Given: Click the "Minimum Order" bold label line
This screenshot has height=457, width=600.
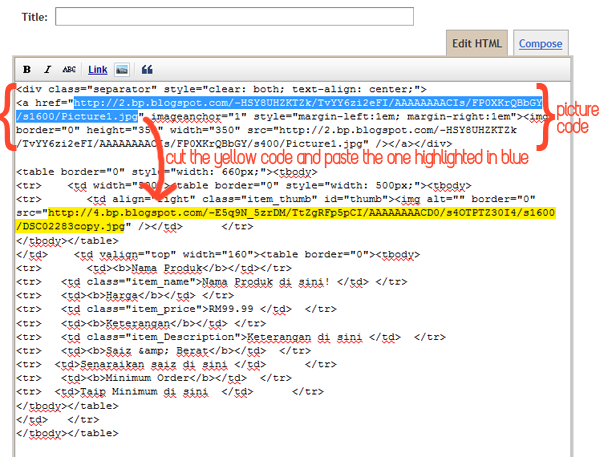Looking at the screenshot, I should click(154, 378).
